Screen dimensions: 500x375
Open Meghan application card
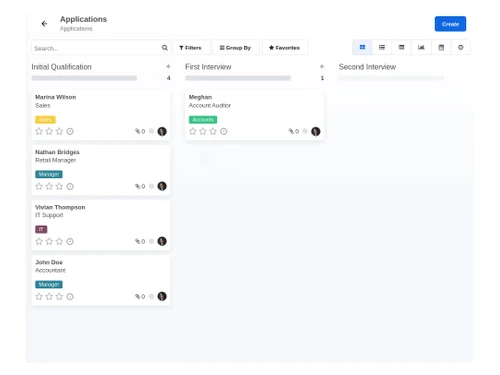254,115
